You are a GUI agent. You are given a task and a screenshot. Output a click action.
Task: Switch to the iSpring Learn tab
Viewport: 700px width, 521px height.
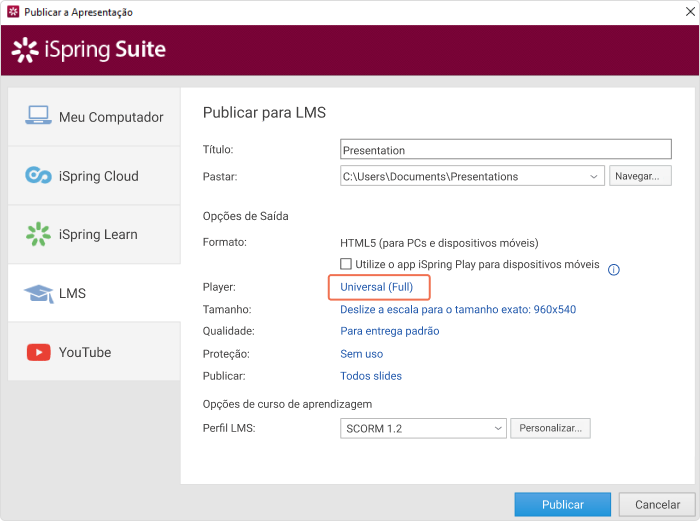94,234
